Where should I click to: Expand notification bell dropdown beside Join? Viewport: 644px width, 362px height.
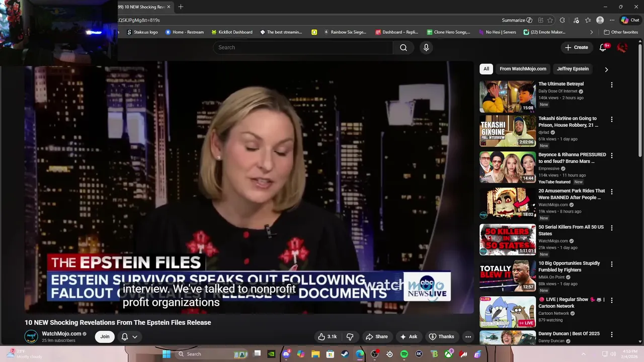point(134,337)
